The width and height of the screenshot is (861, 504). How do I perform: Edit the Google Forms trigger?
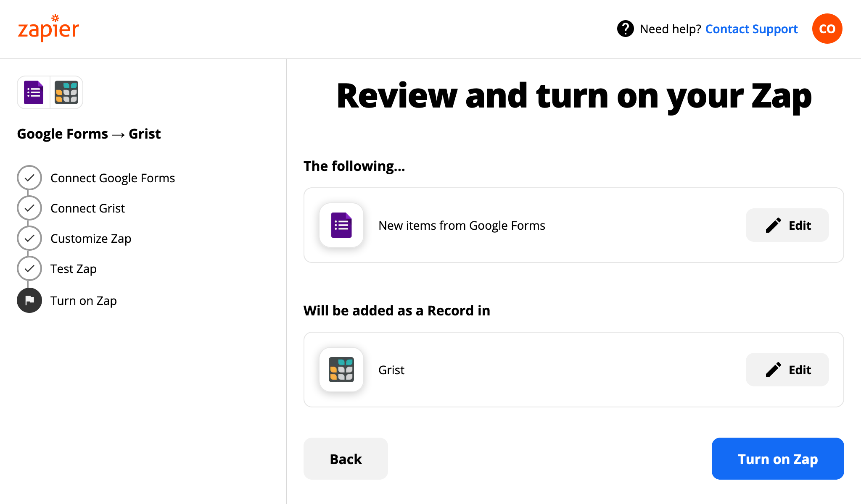click(787, 225)
